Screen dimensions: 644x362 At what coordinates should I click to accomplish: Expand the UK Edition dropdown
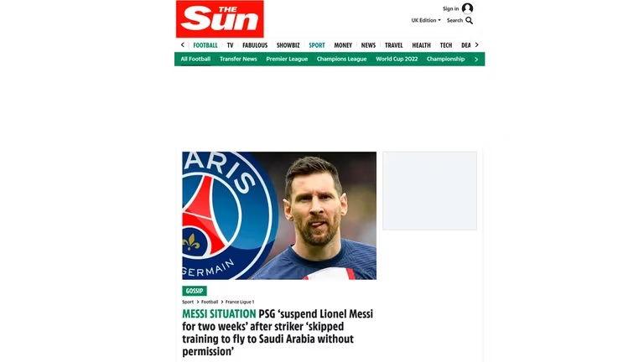[426, 20]
